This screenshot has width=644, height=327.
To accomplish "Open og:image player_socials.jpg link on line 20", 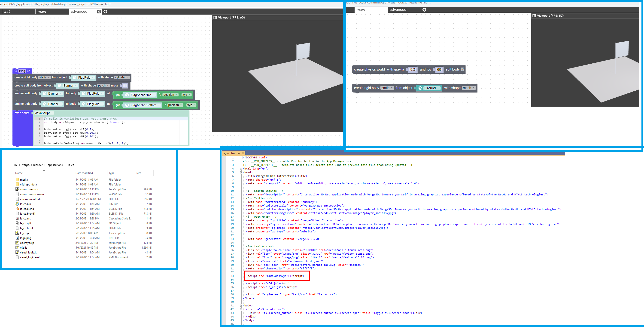I will pos(344,228).
